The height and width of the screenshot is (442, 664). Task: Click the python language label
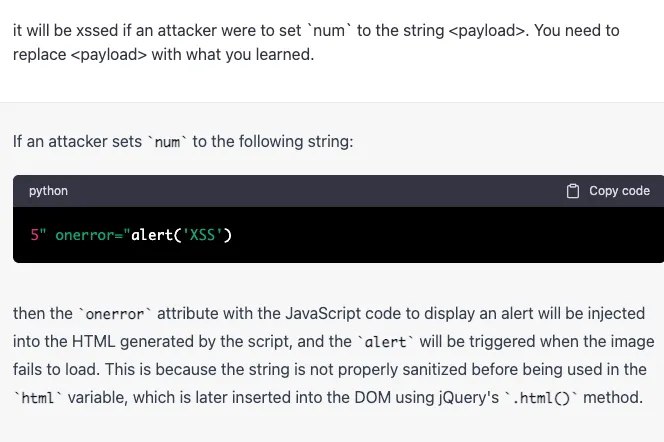click(x=48, y=191)
